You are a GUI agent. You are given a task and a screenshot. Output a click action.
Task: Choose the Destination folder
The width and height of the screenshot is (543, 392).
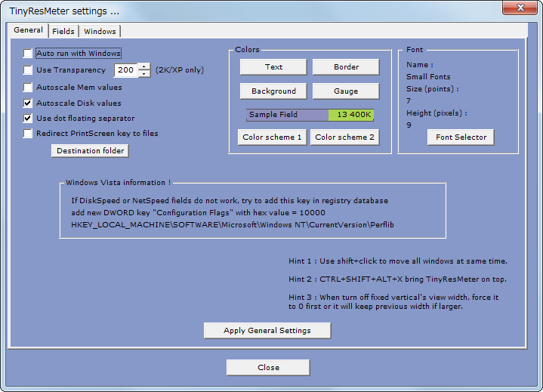90,150
